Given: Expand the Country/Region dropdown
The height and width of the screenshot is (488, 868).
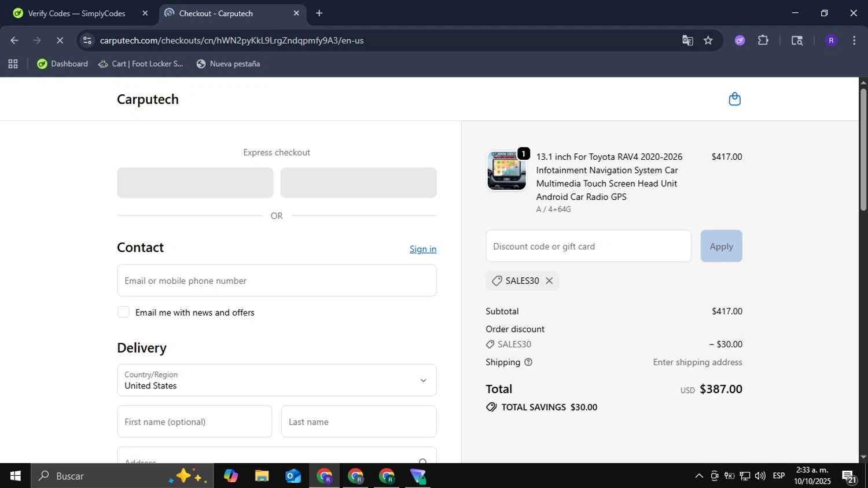Looking at the screenshot, I should 277,380.
